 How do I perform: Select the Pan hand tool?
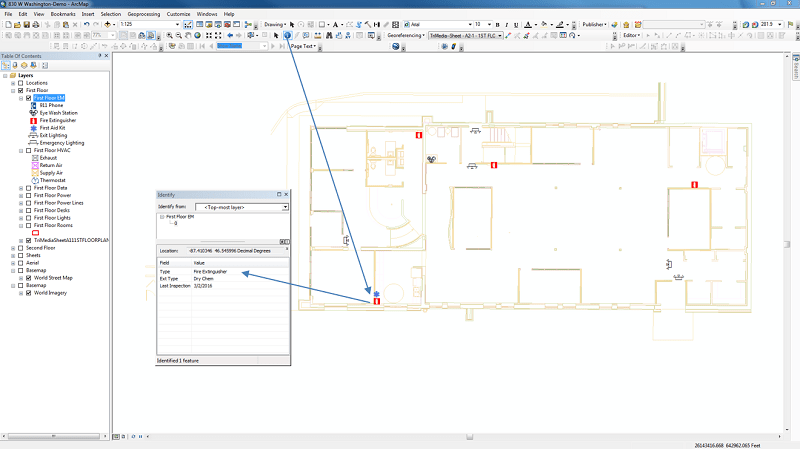(x=188, y=35)
